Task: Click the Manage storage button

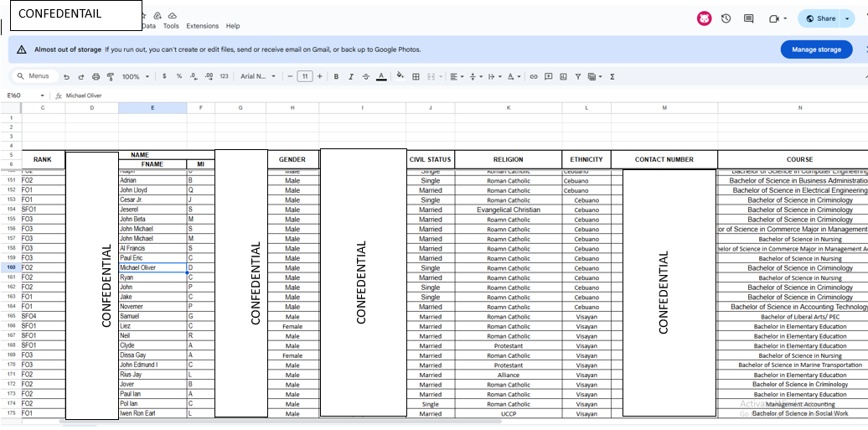Action: coord(817,49)
